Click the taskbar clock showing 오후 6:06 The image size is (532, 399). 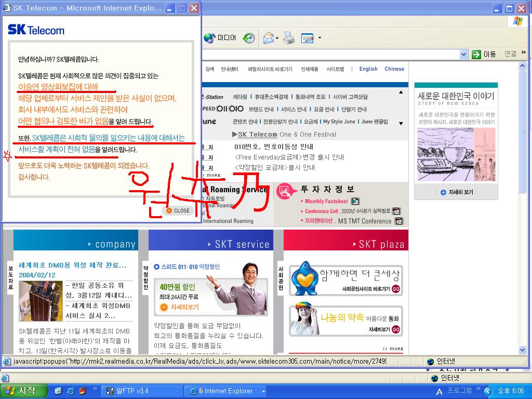(x=511, y=391)
